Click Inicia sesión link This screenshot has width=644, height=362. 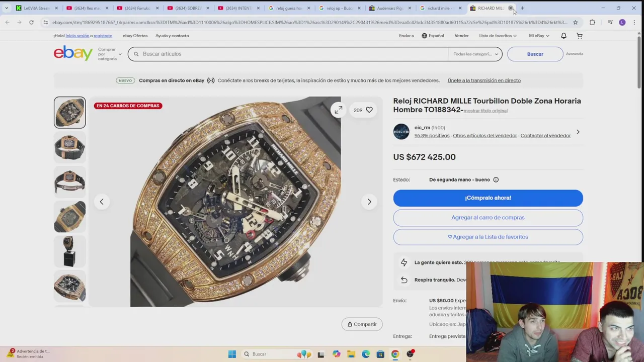tap(77, 36)
